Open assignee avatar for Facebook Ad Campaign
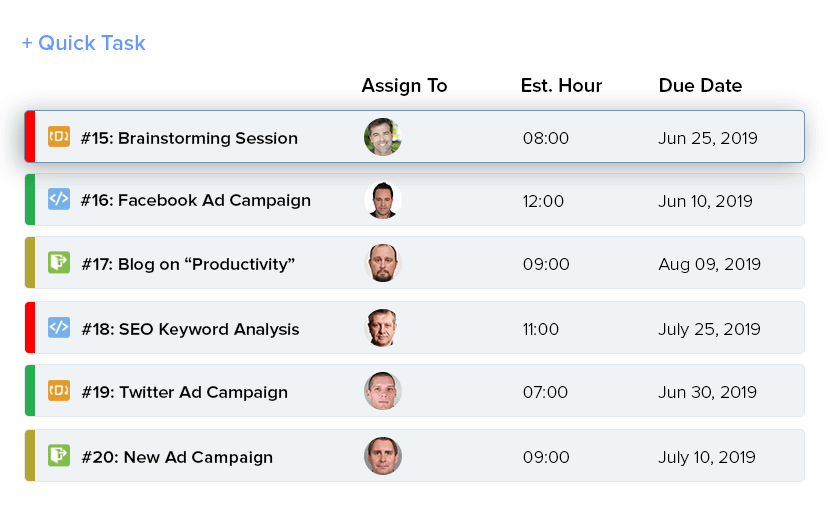The image size is (830, 520). point(383,200)
